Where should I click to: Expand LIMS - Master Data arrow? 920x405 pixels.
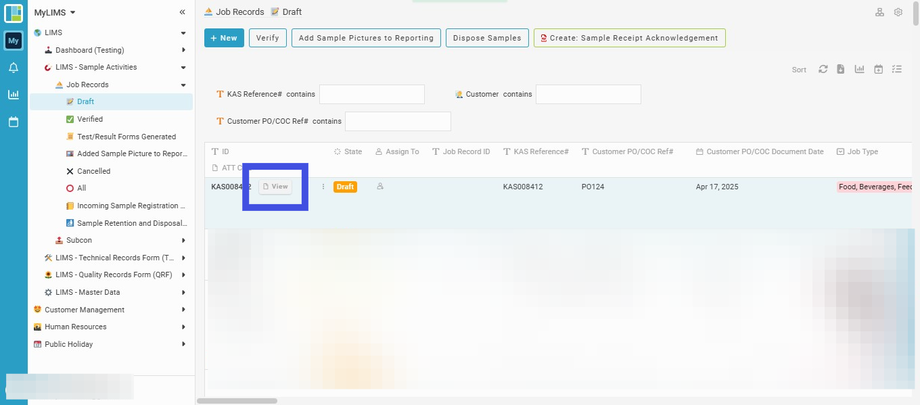(x=183, y=292)
